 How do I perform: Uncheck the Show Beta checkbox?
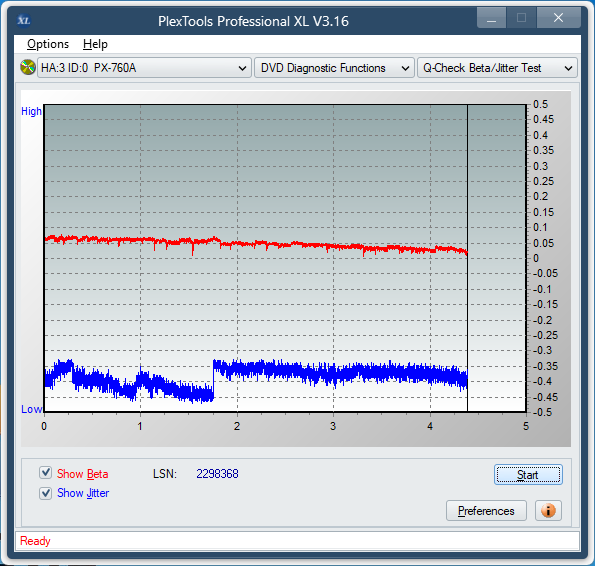pos(46,473)
